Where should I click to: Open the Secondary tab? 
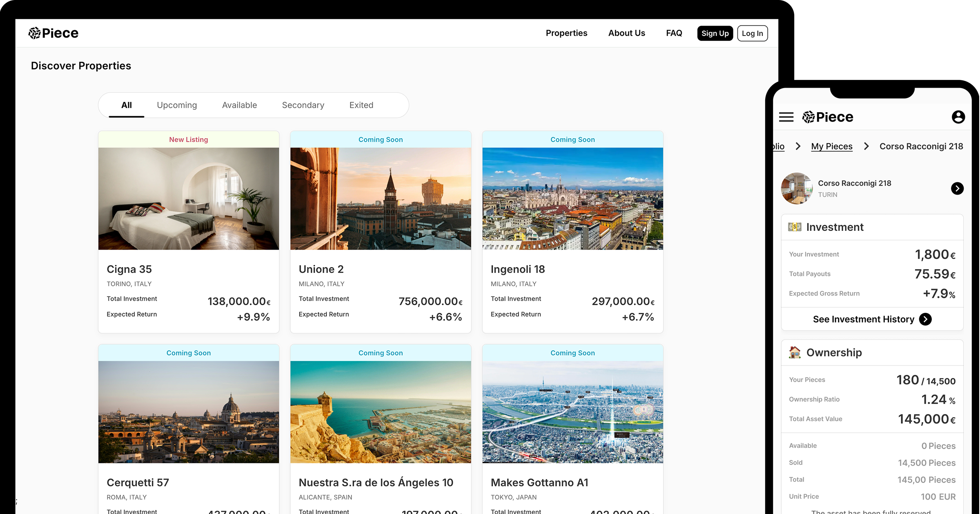pyautogui.click(x=303, y=105)
